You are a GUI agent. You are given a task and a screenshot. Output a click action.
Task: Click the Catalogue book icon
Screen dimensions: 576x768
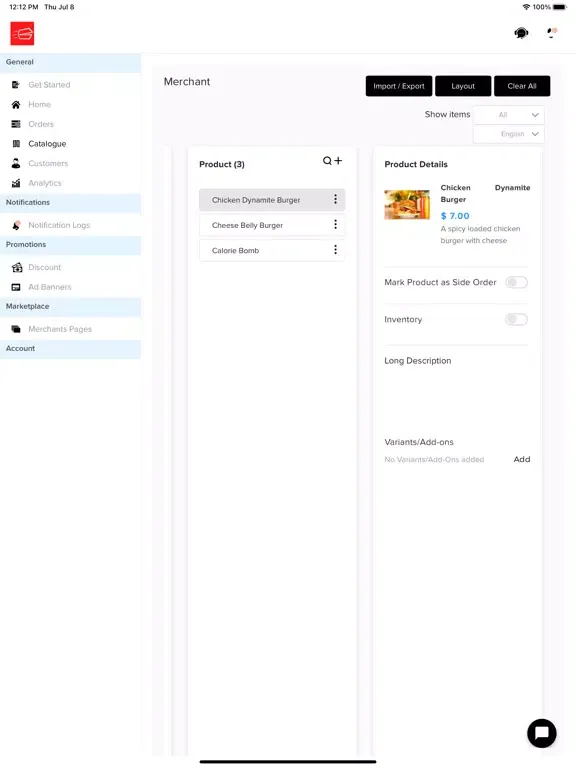point(16,144)
